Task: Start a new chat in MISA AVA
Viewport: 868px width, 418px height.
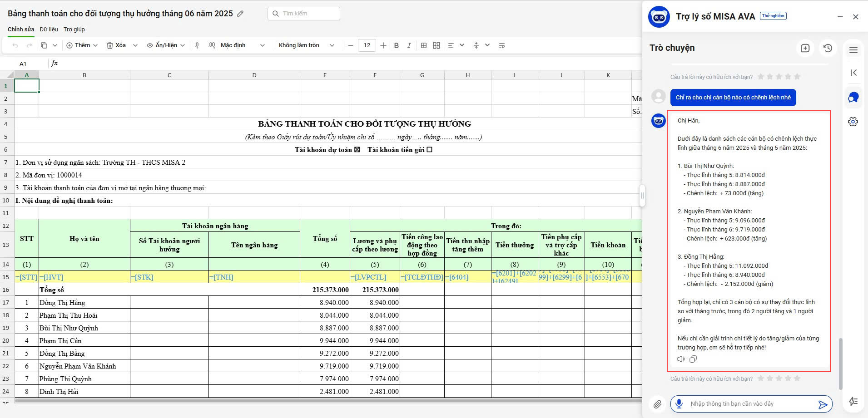Action: coord(805,48)
